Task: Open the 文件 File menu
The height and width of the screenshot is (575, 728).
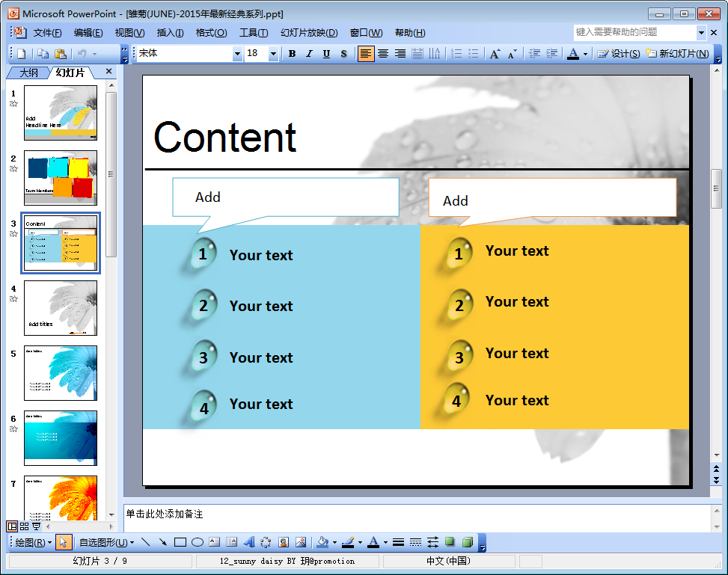Action: [x=47, y=33]
